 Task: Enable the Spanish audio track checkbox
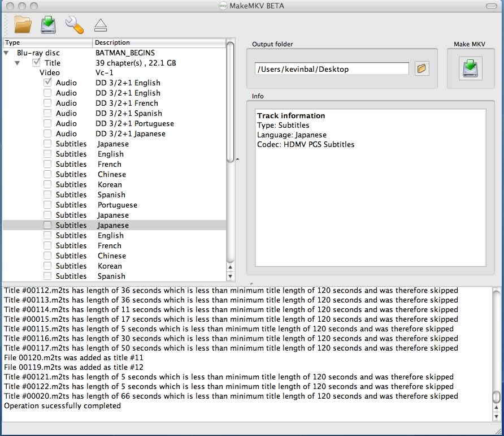[x=47, y=113]
